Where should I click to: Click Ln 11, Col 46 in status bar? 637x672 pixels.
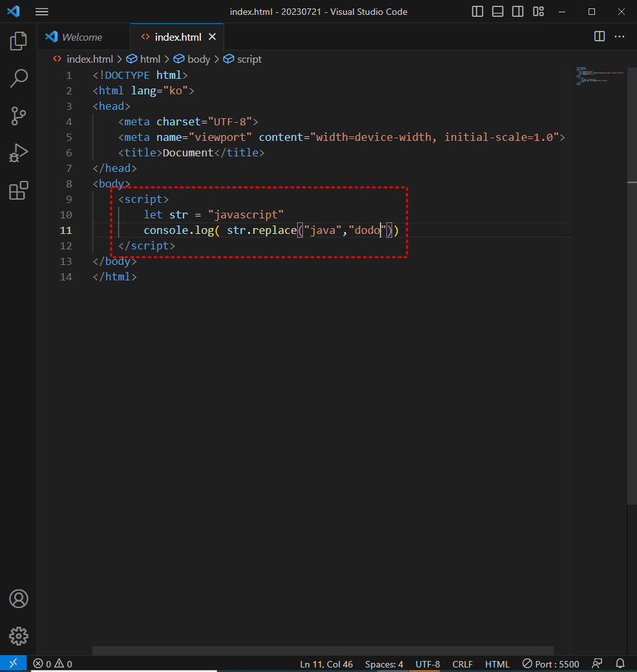coord(326,664)
